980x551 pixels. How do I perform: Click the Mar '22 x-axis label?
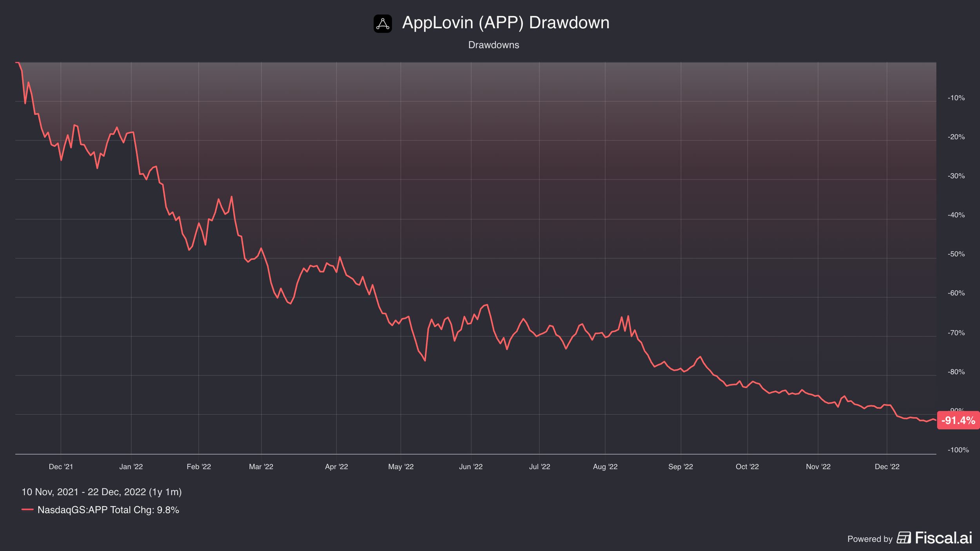point(261,467)
